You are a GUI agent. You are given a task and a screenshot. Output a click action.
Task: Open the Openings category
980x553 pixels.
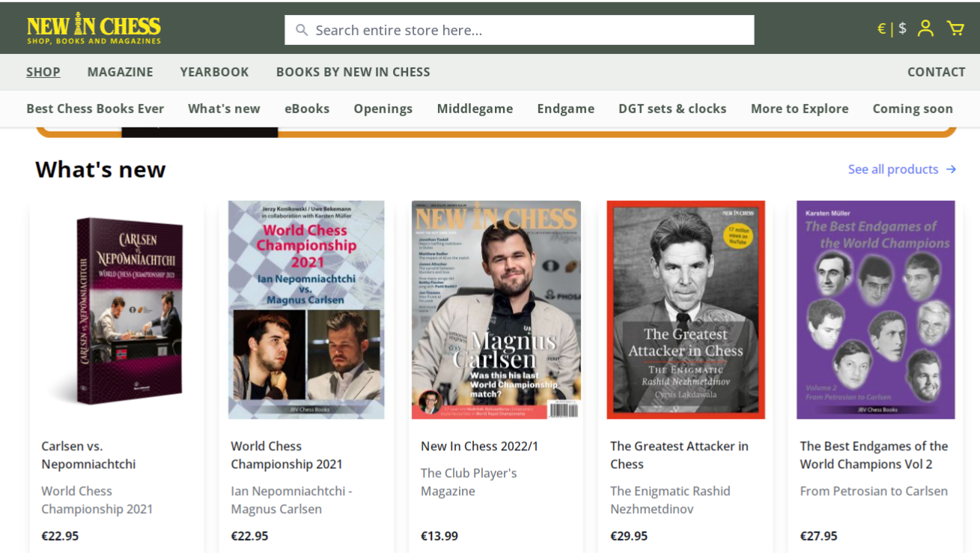(x=383, y=109)
